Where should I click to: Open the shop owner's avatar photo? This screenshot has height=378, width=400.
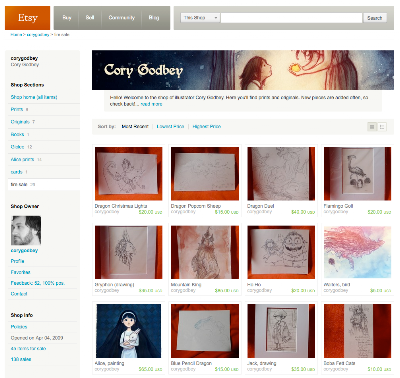(x=26, y=230)
